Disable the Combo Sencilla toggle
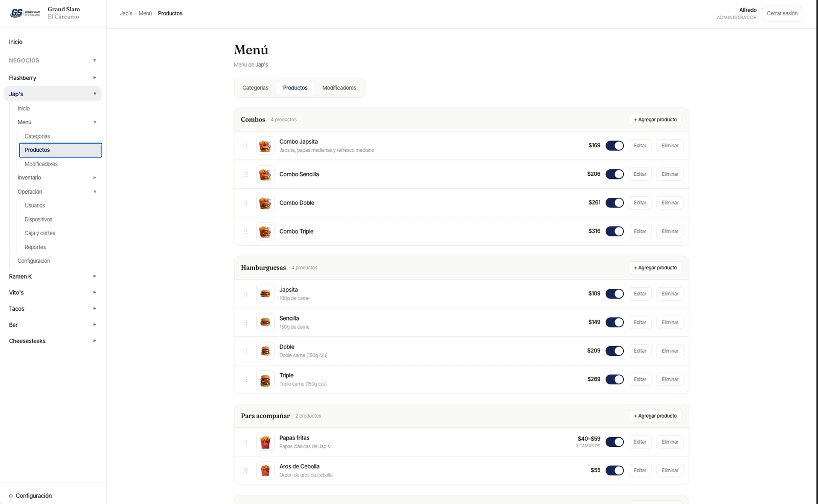 [615, 174]
